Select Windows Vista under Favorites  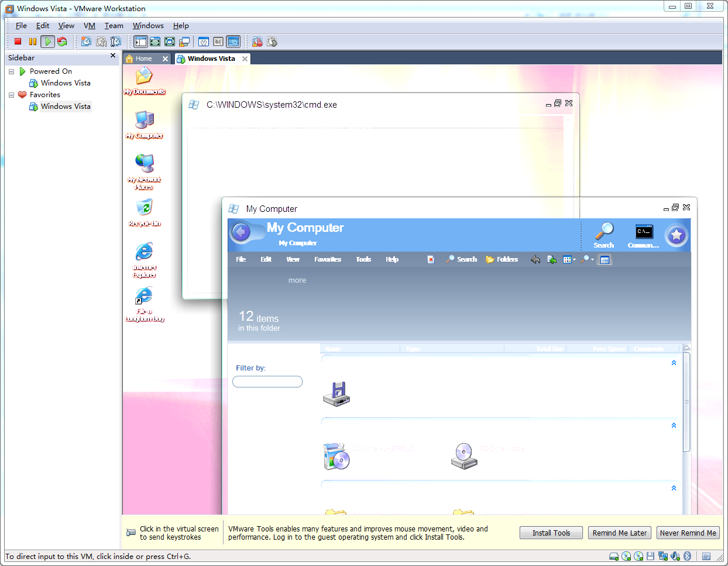(66, 107)
